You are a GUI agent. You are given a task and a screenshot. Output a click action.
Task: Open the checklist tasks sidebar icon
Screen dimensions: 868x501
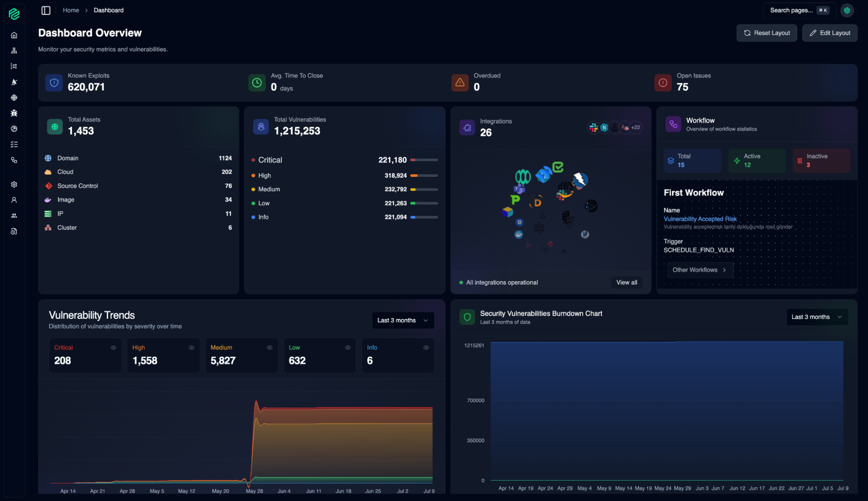coord(14,145)
